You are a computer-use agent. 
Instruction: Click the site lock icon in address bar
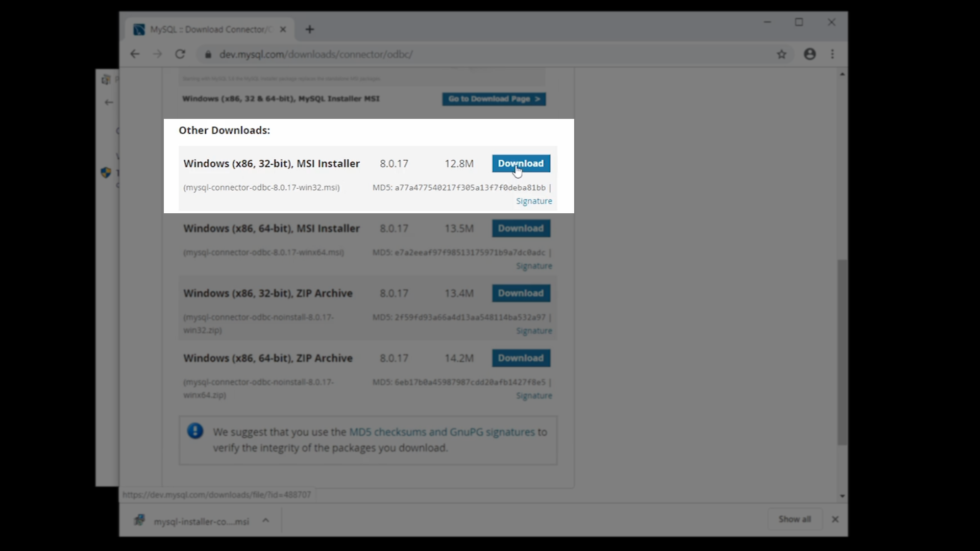pyautogui.click(x=208, y=54)
